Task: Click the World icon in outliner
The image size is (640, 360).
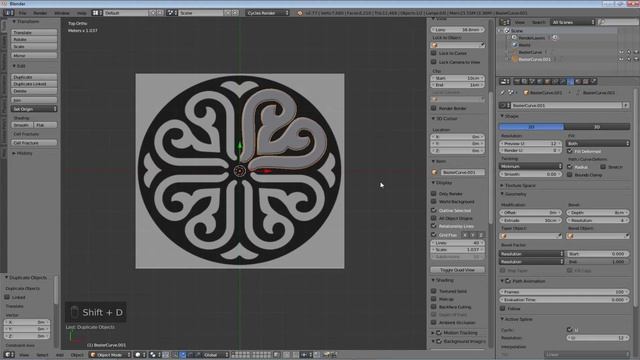Action: 515,45
